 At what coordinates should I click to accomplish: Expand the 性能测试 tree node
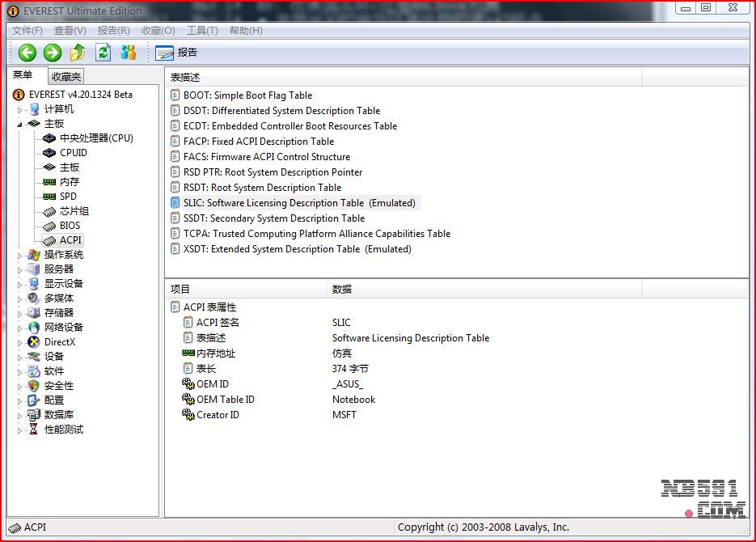[21, 430]
